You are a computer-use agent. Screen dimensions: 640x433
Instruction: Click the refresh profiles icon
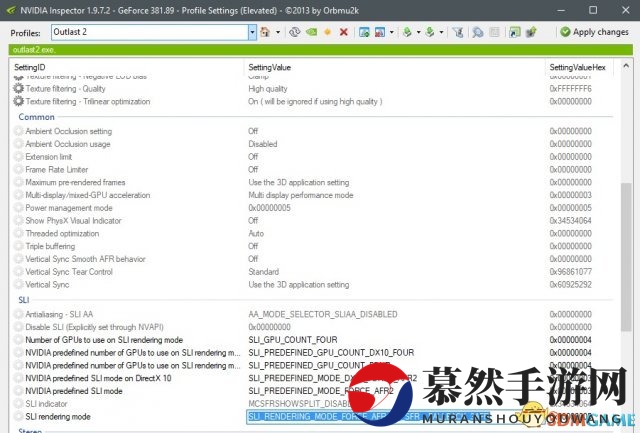(294, 32)
